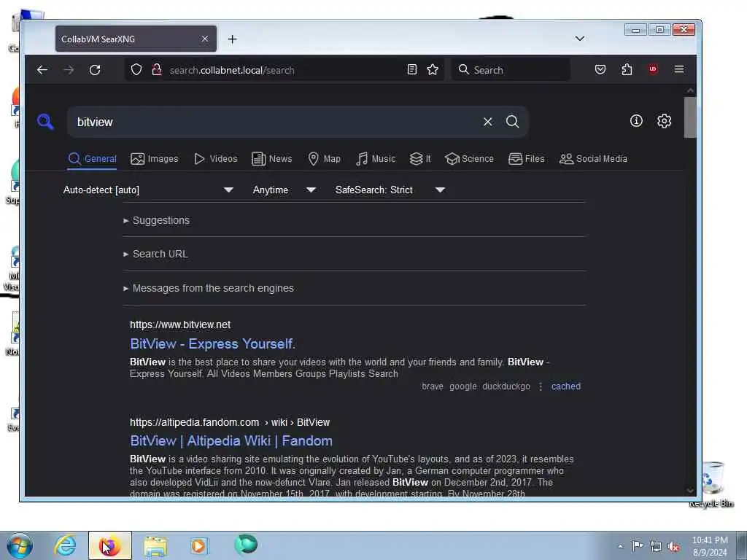Click the Firefox taskbar button
The image size is (747, 560).
tap(109, 545)
